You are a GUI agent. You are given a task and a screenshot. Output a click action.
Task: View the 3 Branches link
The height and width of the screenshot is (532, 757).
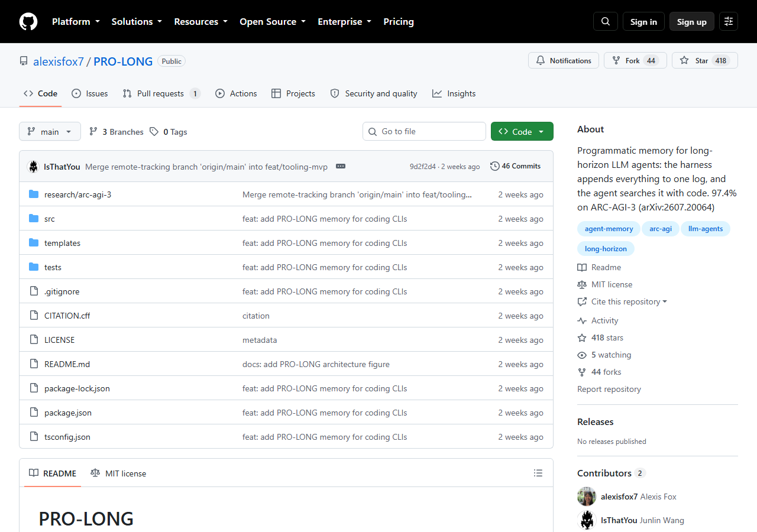(x=117, y=132)
